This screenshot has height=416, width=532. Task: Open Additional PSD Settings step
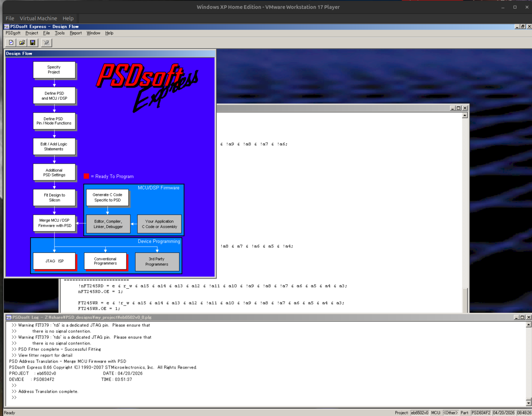(54, 173)
